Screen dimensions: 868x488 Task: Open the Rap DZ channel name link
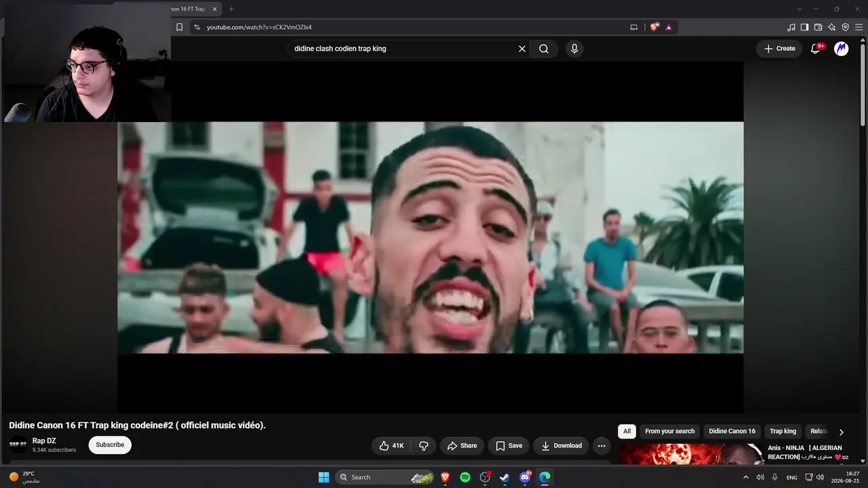[x=44, y=441]
